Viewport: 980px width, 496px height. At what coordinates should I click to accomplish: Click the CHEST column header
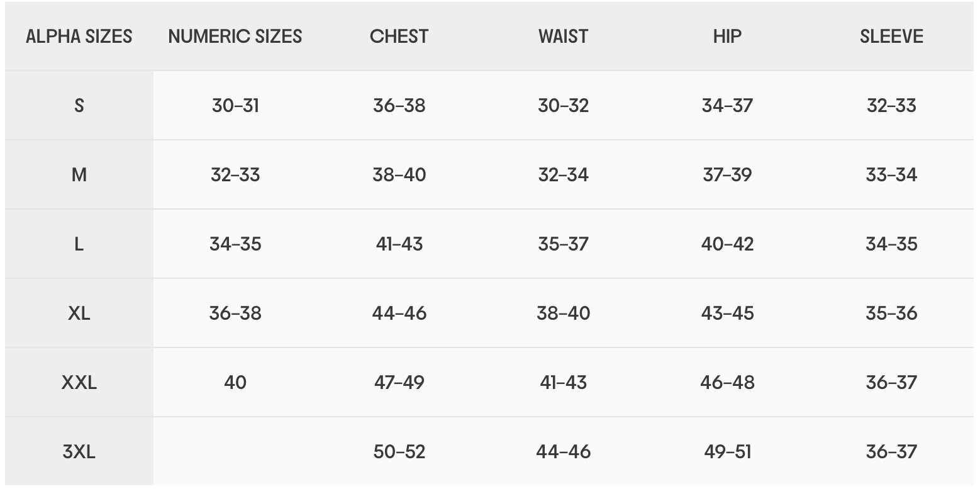pyautogui.click(x=399, y=37)
